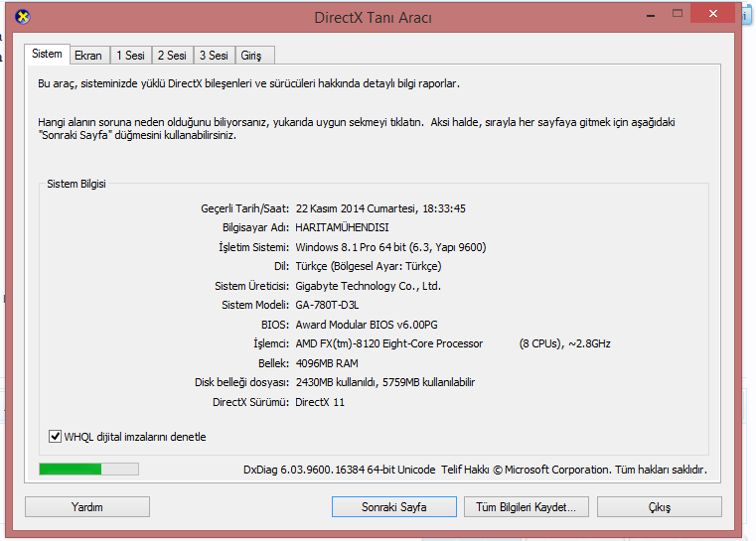Click the DxDiag 6.03.9600.16384 version text
Viewport: 756px width, 541px height.
pos(340,470)
